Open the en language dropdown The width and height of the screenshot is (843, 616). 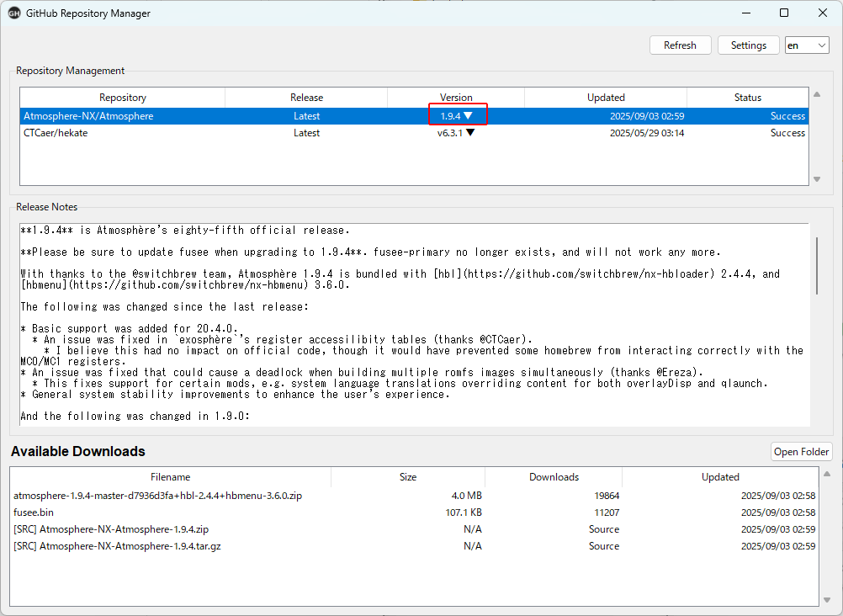[x=807, y=45]
